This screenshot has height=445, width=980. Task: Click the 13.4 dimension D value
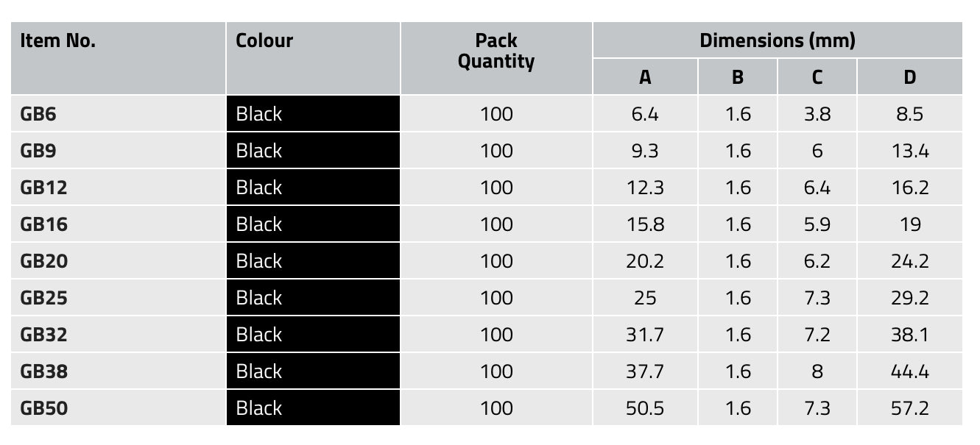pyautogui.click(x=910, y=151)
